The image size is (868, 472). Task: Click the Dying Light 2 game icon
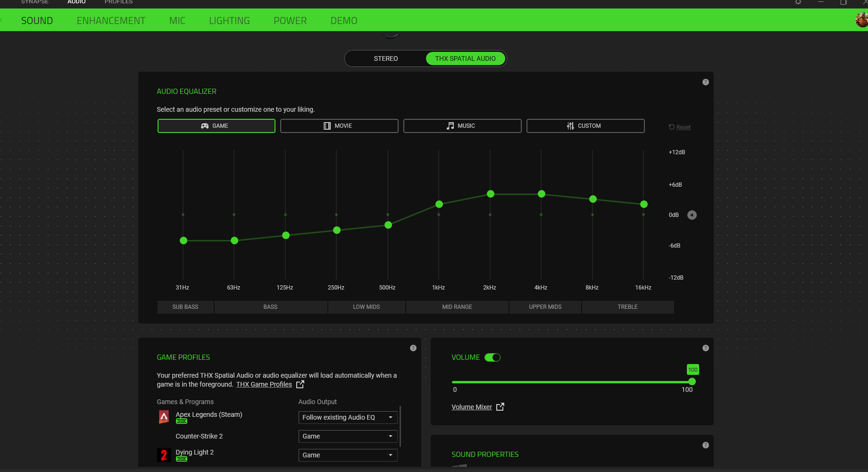pyautogui.click(x=164, y=455)
